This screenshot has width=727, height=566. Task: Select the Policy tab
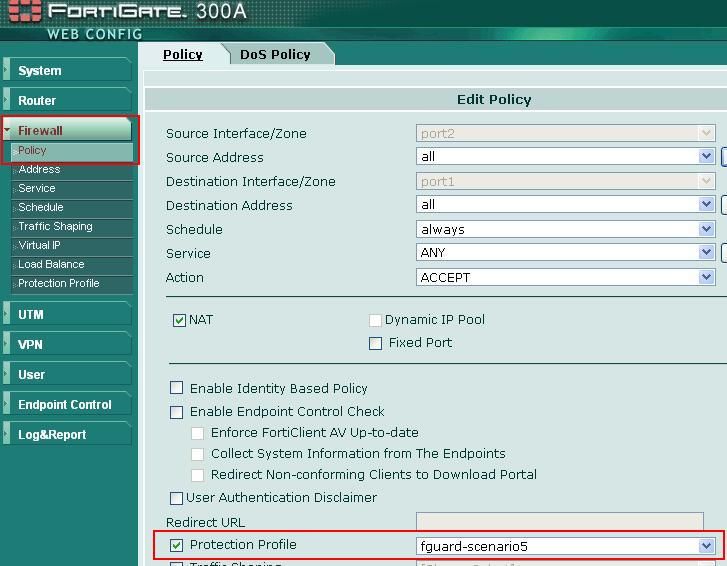pyautogui.click(x=183, y=55)
